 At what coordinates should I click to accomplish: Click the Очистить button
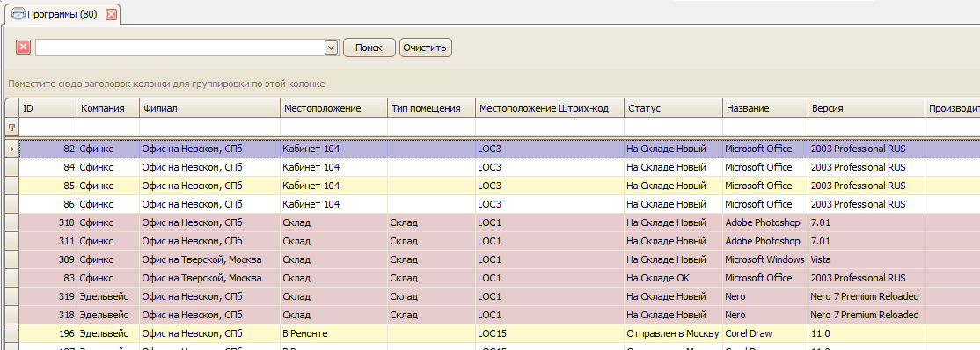425,47
